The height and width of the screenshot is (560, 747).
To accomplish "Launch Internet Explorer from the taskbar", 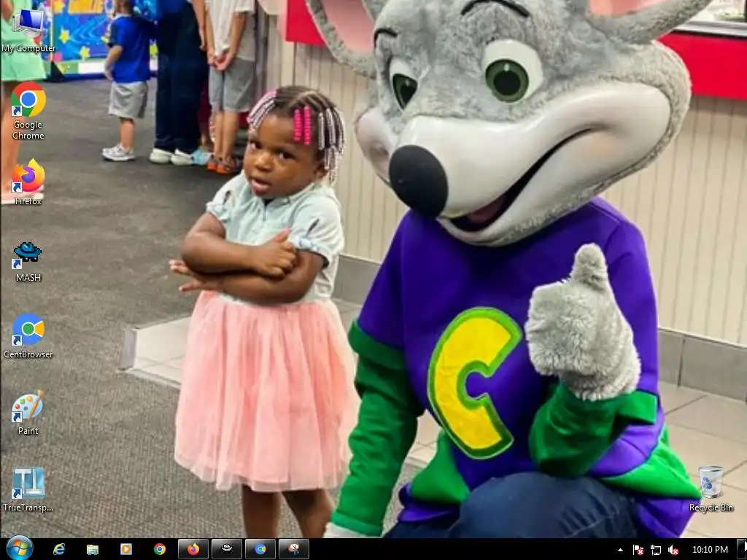I will 59,549.
